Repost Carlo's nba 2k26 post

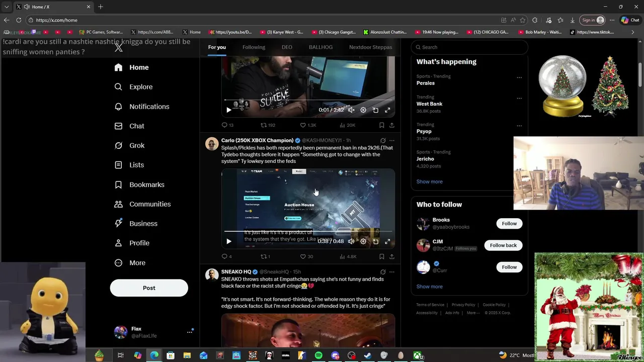(263, 256)
